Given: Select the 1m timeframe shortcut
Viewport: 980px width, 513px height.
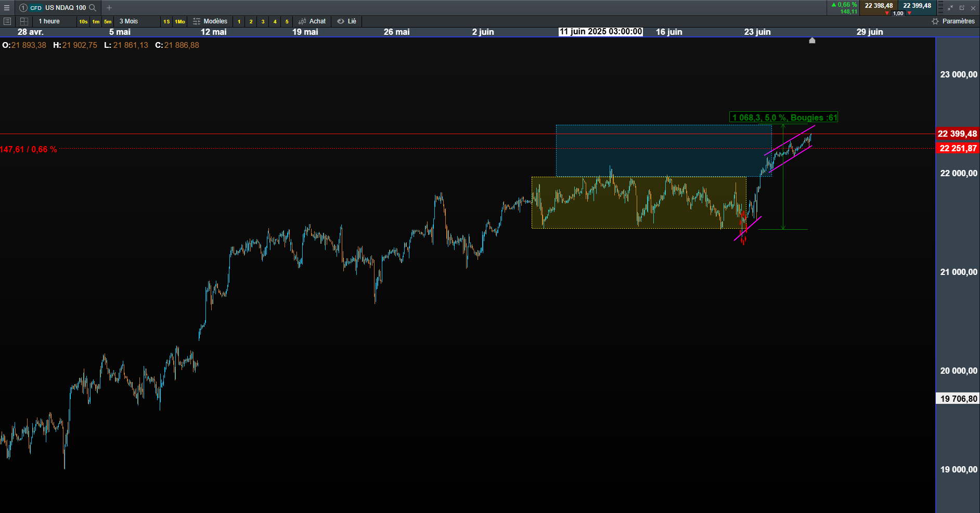Looking at the screenshot, I should (96, 21).
